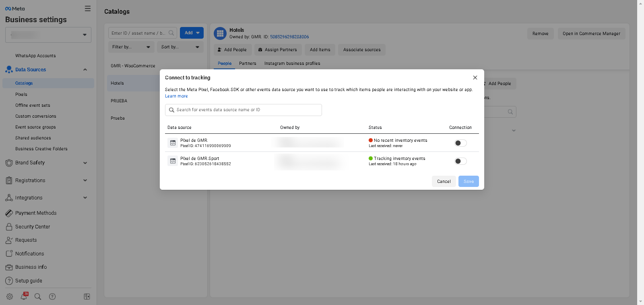
Task: Switch to the People tab
Action: (x=225, y=64)
